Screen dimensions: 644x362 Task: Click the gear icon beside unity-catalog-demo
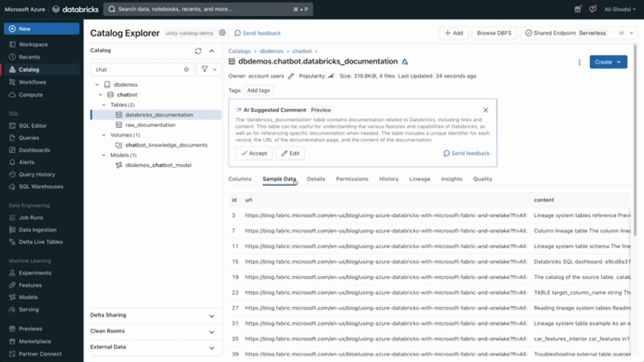click(x=222, y=33)
